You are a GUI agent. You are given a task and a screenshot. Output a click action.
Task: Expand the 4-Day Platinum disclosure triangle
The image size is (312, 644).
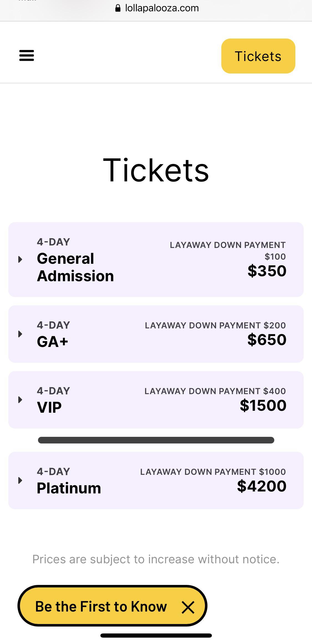coord(20,480)
